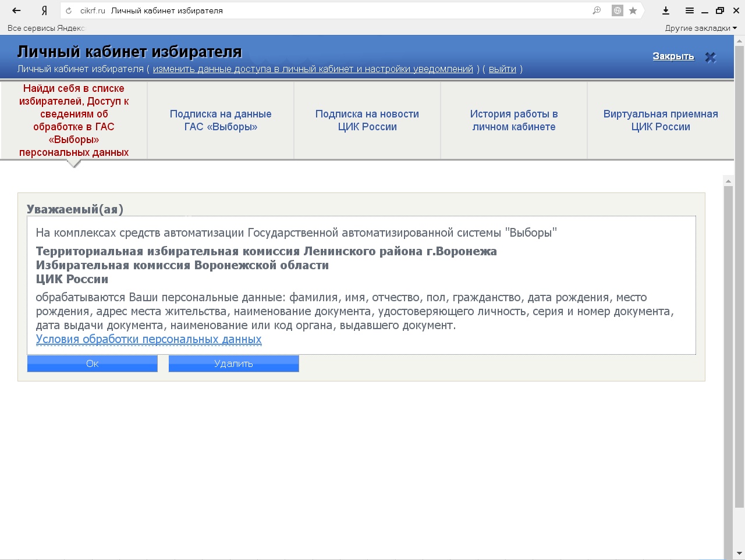The height and width of the screenshot is (560, 745).
Task: Click the Уважаемый(ая) heading
Action: (75, 209)
